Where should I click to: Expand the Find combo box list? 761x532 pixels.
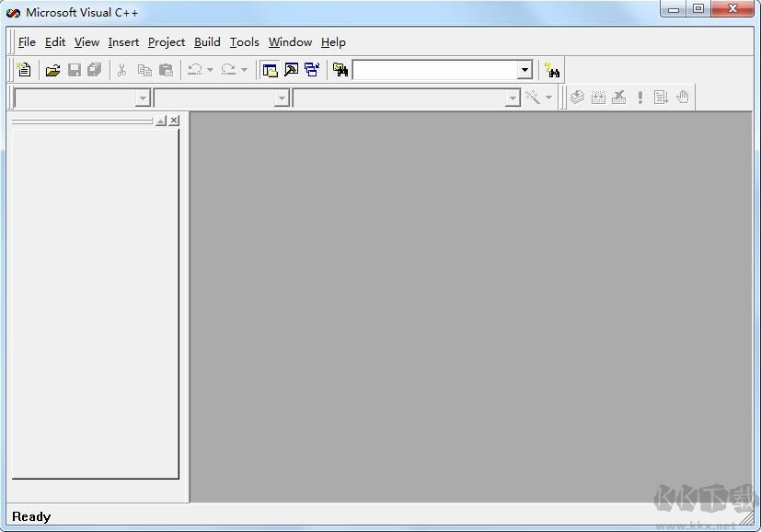tap(523, 69)
